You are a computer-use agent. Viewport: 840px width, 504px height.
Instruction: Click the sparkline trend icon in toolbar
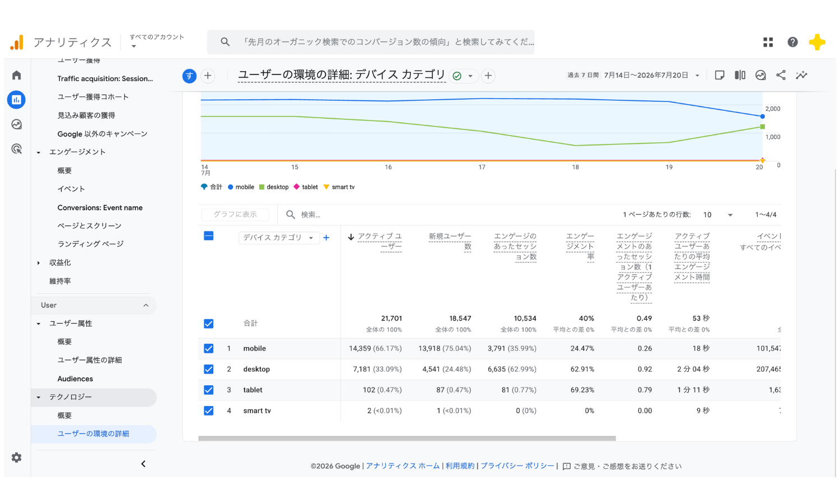pyautogui.click(x=801, y=75)
